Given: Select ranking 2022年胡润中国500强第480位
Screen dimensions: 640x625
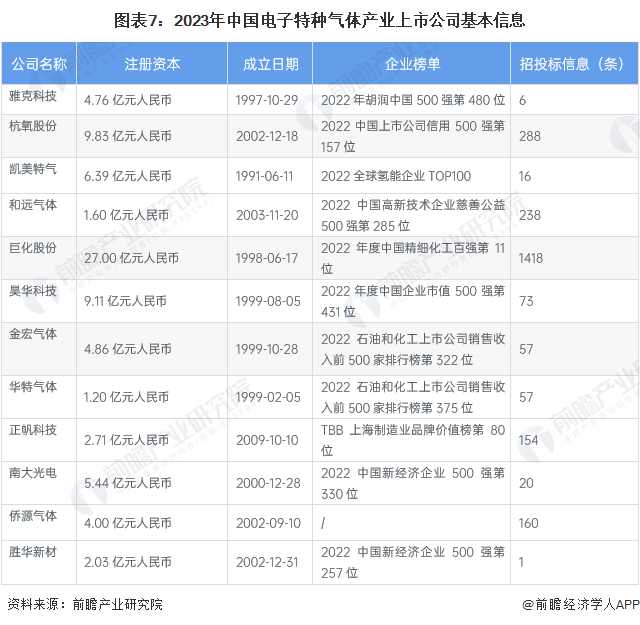Looking at the screenshot, I should [x=413, y=100].
